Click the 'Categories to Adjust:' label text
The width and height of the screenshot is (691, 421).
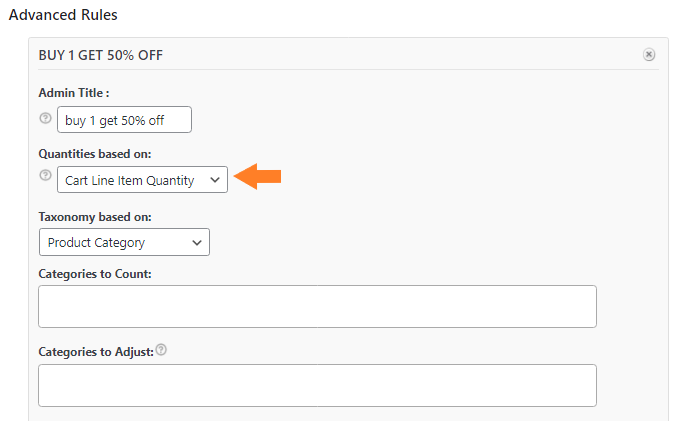click(x=96, y=352)
